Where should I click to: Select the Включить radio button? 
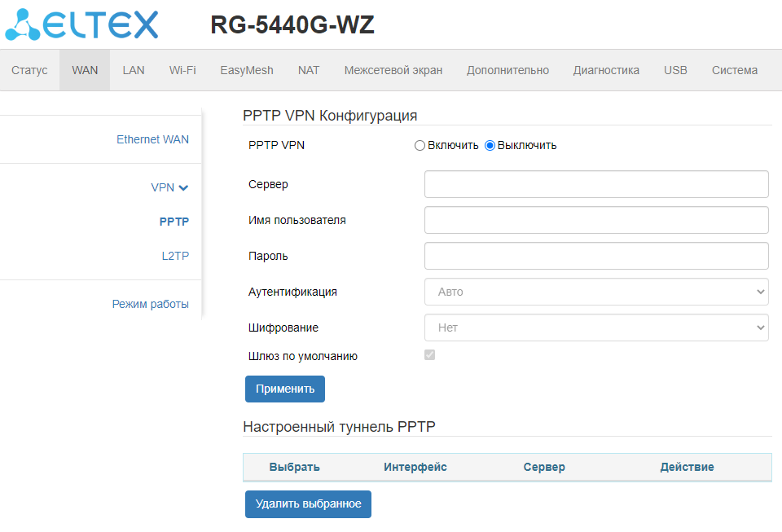420,146
